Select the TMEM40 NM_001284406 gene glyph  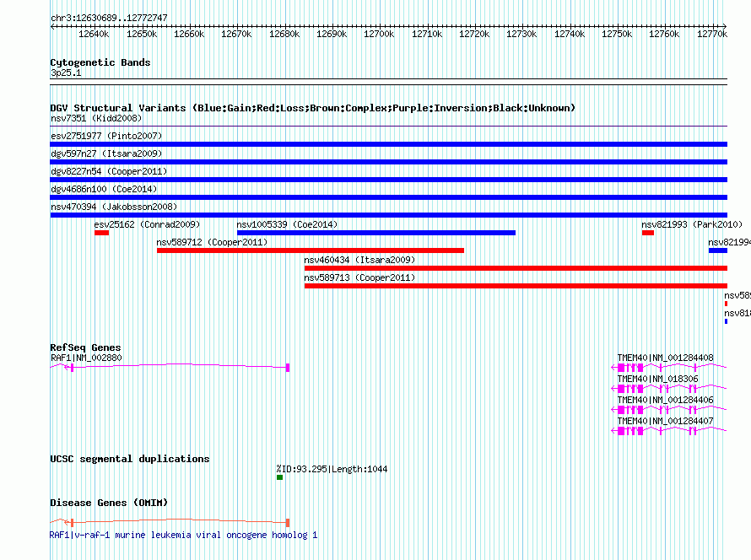(x=669, y=410)
